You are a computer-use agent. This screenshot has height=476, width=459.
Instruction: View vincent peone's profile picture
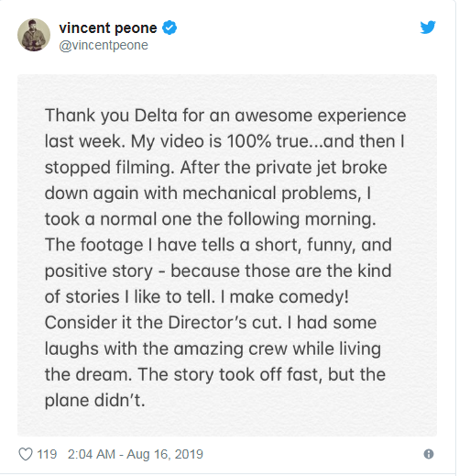click(x=34, y=35)
